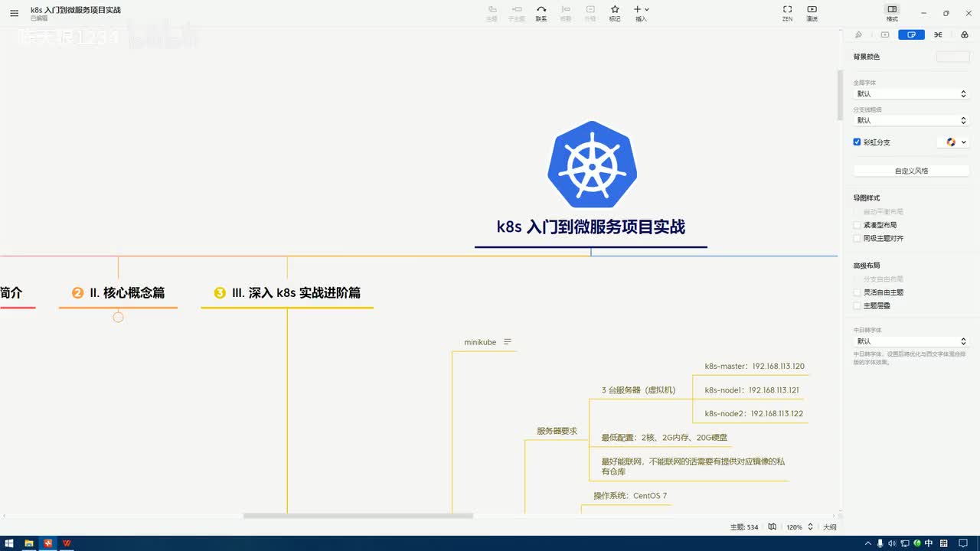The width and height of the screenshot is (980, 551).
Task: Switch to the Pitch slide tab in panel
Action: 885,34
